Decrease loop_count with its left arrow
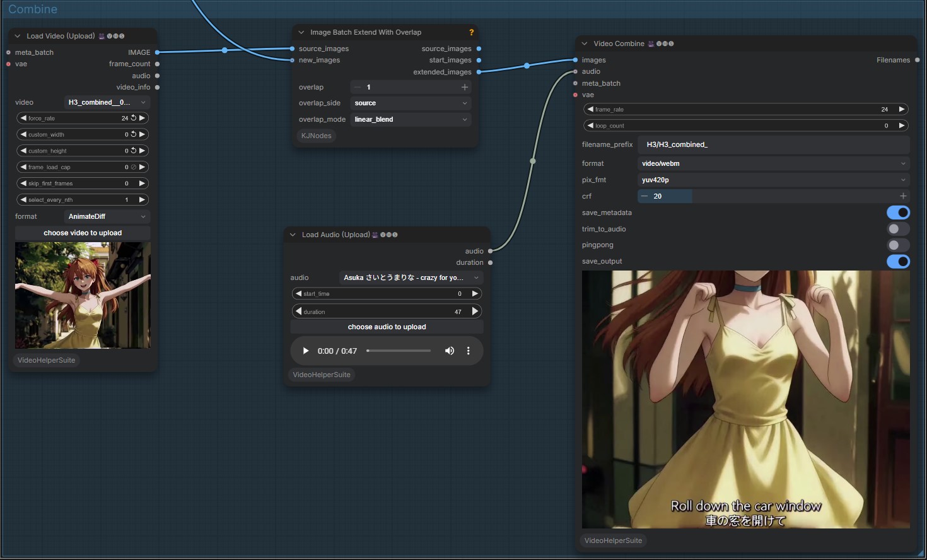Image resolution: width=927 pixels, height=560 pixels. click(590, 125)
